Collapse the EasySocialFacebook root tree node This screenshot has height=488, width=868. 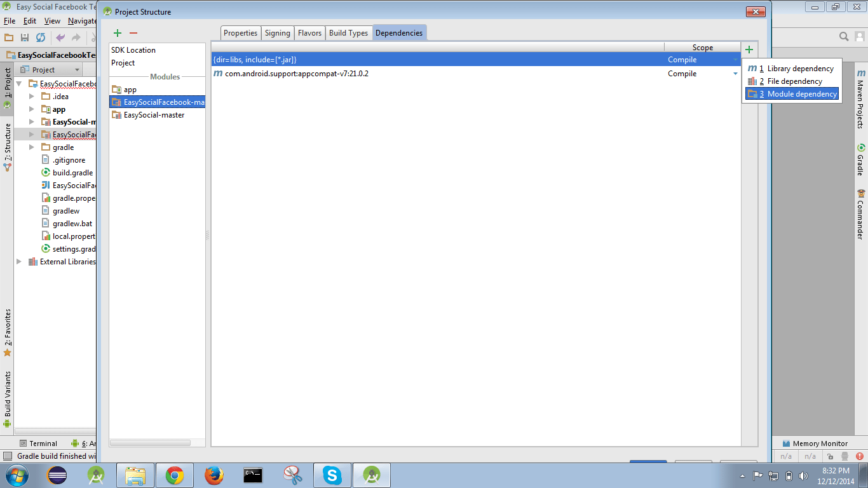click(19, 84)
